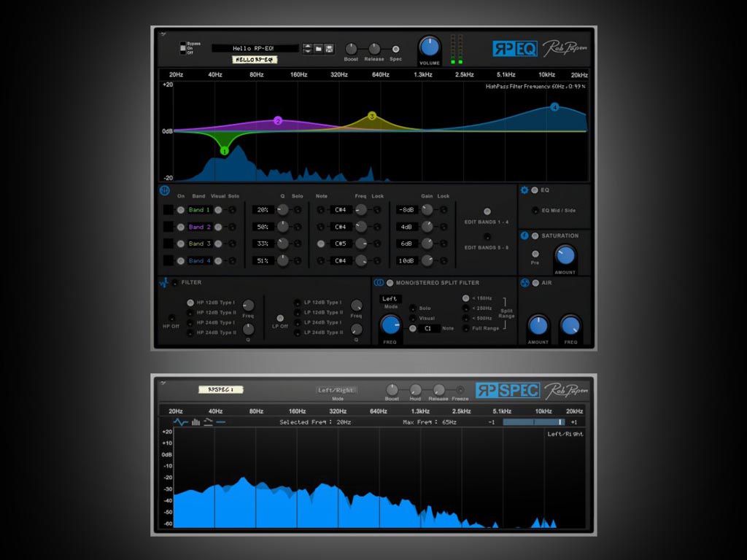The height and width of the screenshot is (560, 747).
Task: Select line display mode icon in RP-SPEC
Action: [x=181, y=422]
